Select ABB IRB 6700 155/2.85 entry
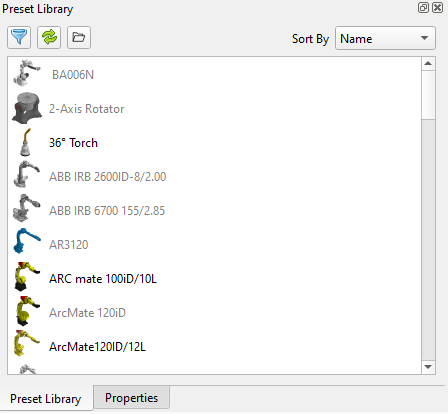Viewport: 448px width, 414px height. click(214, 211)
